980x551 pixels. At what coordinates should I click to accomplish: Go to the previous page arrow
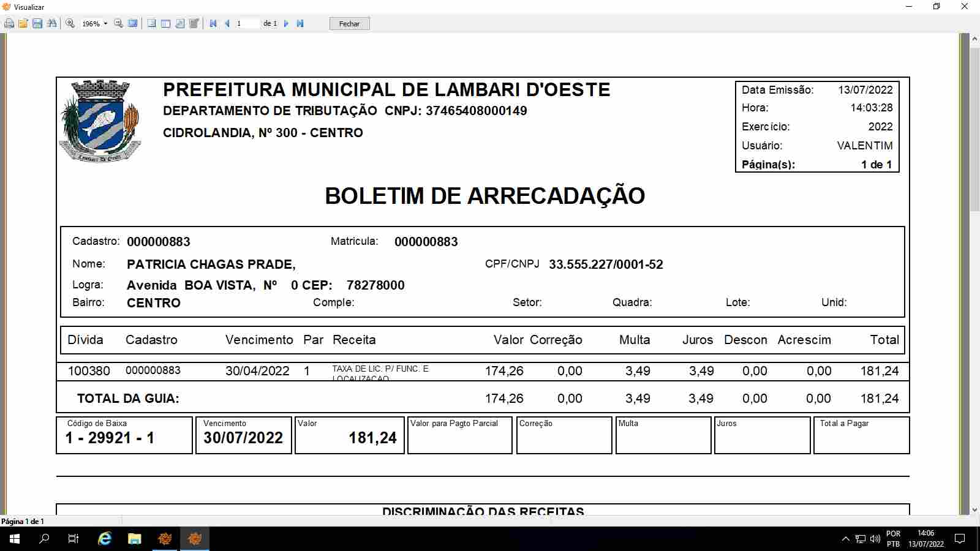pos(227,23)
